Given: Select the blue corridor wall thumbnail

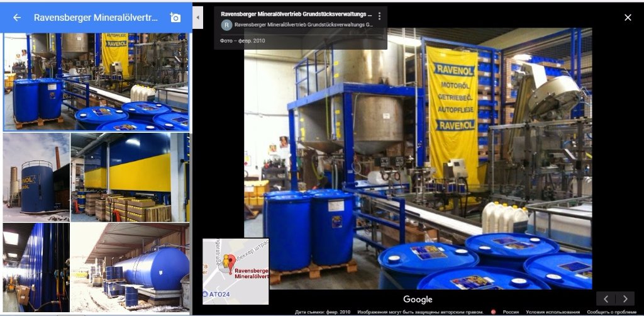Looking at the screenshot, I should point(36,268).
